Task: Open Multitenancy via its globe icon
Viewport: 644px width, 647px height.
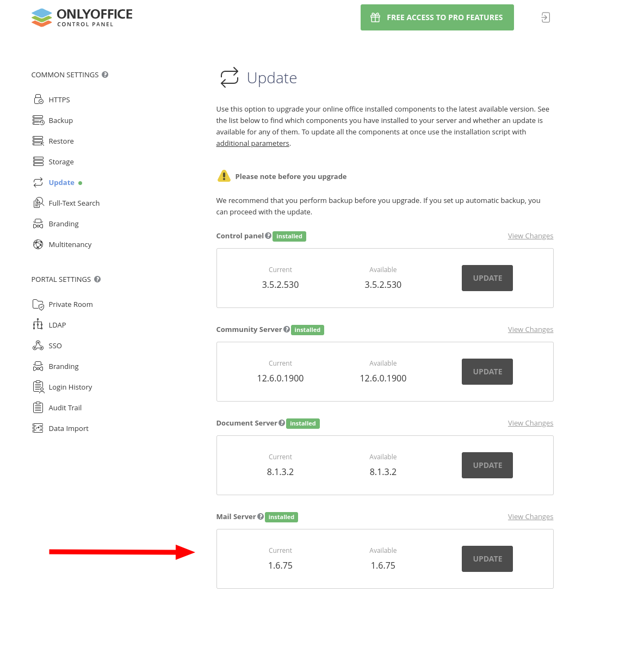Action: [38, 244]
